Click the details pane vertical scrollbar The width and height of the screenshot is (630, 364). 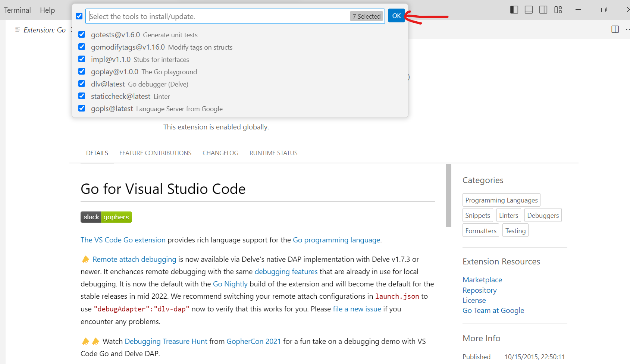[448, 195]
